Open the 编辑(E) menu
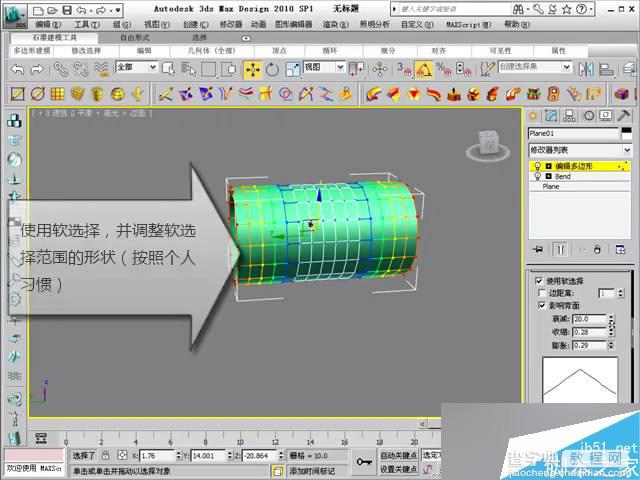This screenshot has height=480, width=640. tap(48, 24)
